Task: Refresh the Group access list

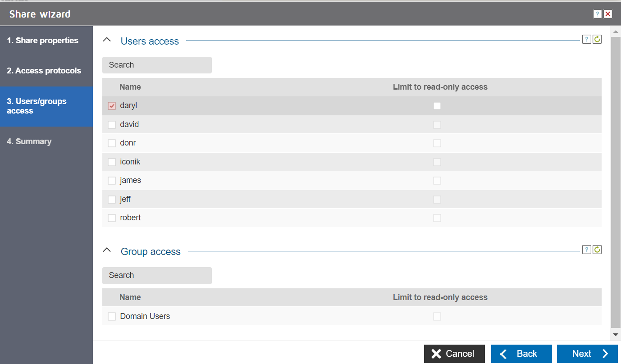Action: click(597, 250)
